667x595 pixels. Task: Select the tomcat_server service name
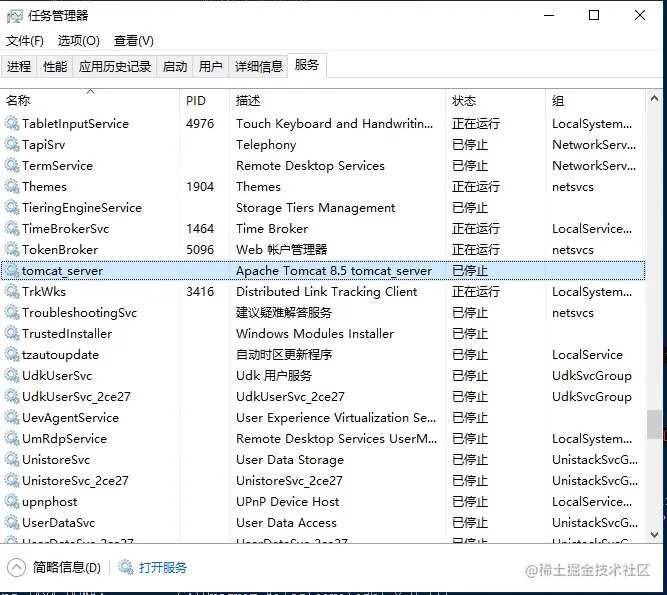tap(62, 270)
